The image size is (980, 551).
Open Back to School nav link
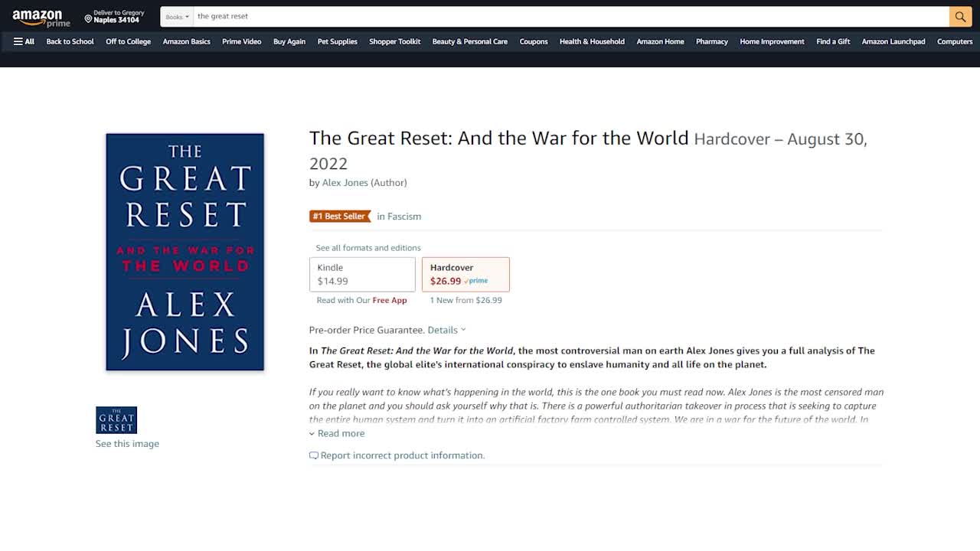[x=70, y=41]
